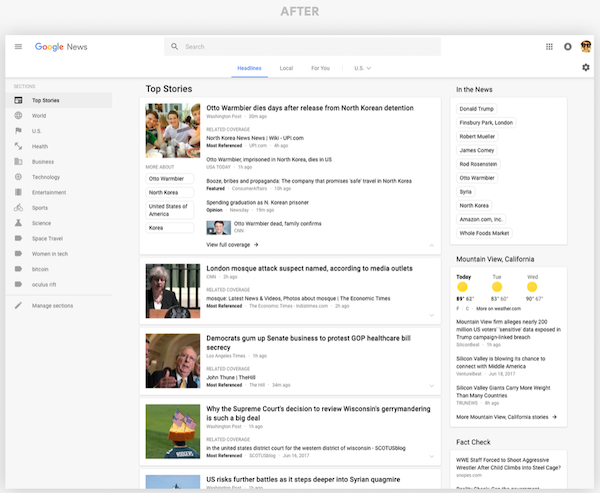600x493 pixels.
Task: Switch to the For You tab
Action: [320, 68]
